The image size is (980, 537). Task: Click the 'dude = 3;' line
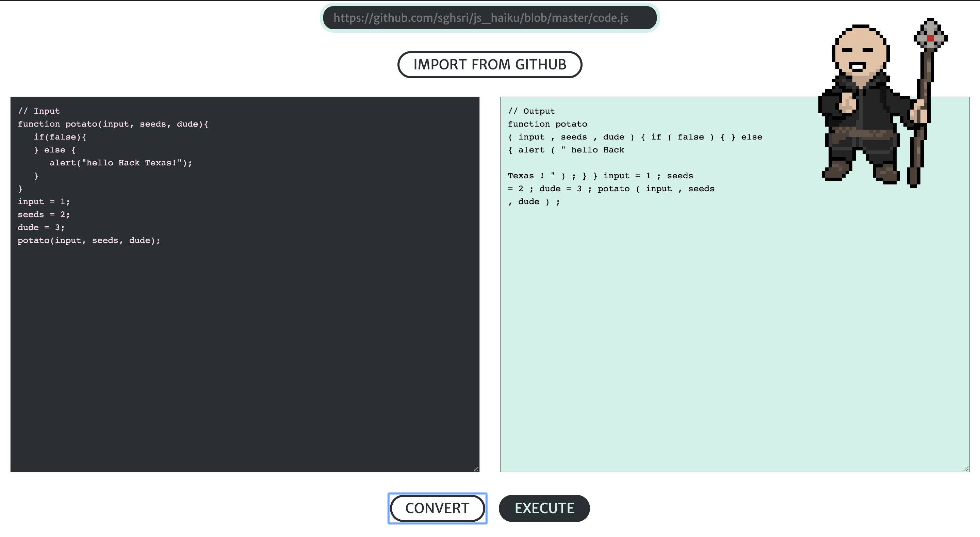coord(41,228)
